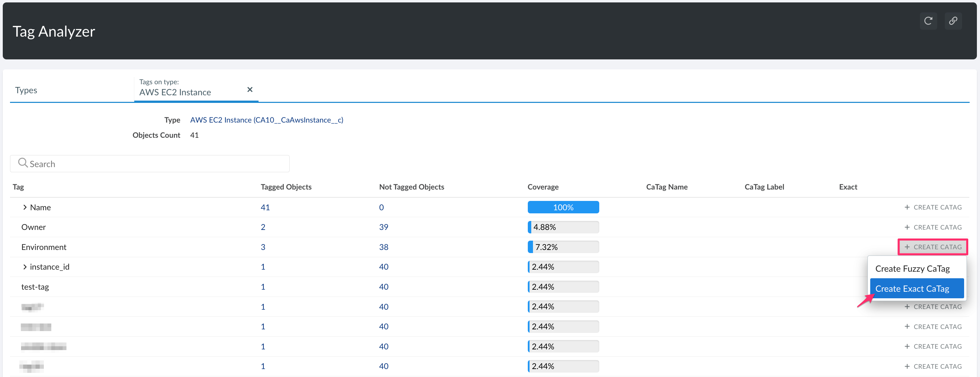The image size is (980, 377).
Task: Sort by the Coverage column header
Action: click(543, 187)
